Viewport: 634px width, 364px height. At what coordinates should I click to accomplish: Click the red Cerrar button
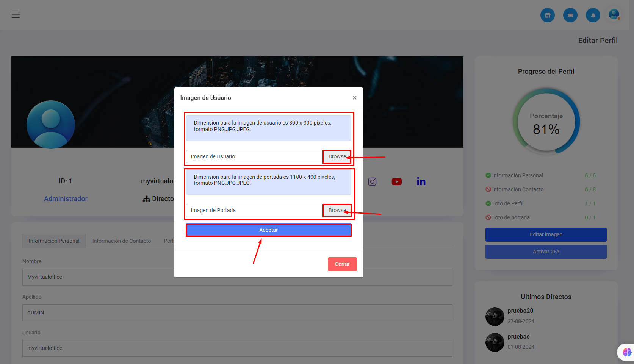[x=342, y=264]
